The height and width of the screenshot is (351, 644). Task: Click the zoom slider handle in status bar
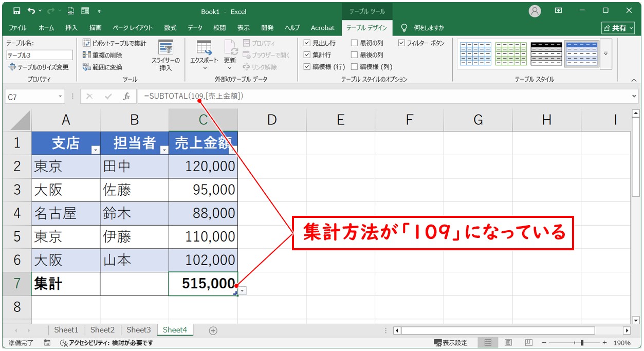(x=582, y=343)
